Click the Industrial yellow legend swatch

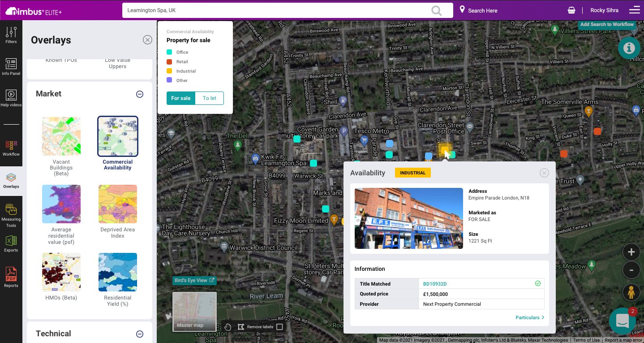coord(169,71)
